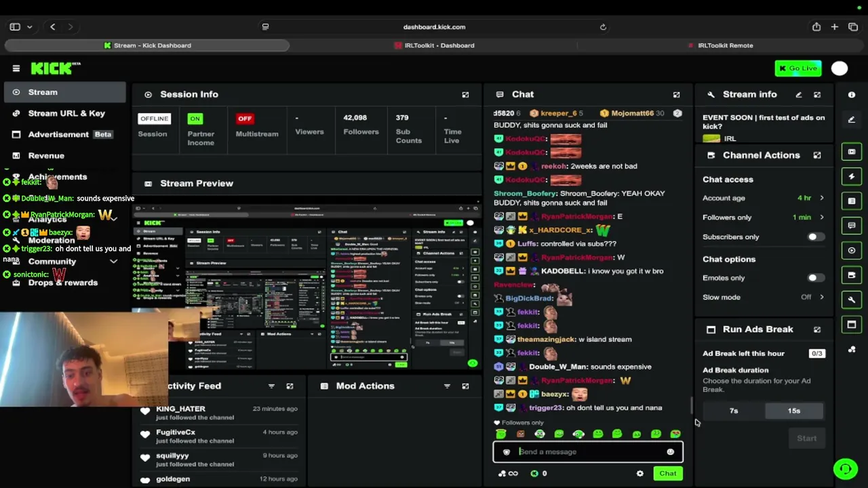Viewport: 868px width, 488px height.
Task: Expand the Channel Actions panel
Action: (x=817, y=155)
